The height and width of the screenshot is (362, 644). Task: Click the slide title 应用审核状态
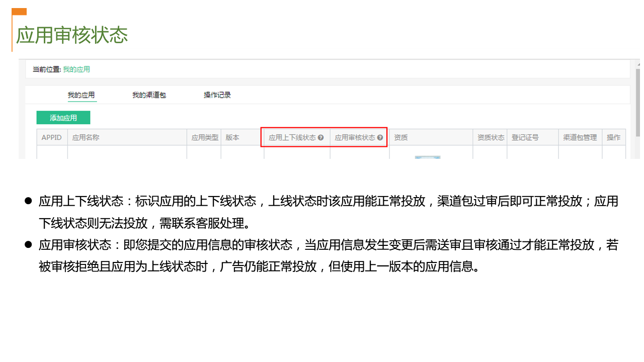coord(72,35)
